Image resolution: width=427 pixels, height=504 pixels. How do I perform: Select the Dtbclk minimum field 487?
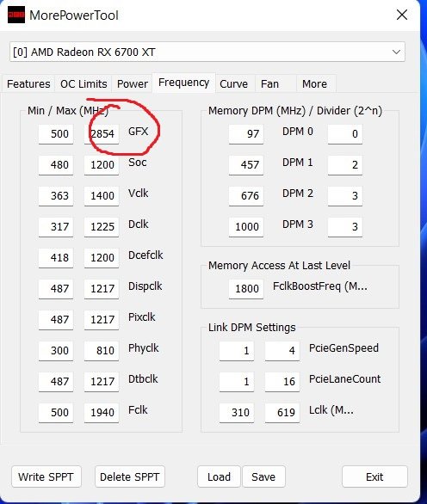56,382
